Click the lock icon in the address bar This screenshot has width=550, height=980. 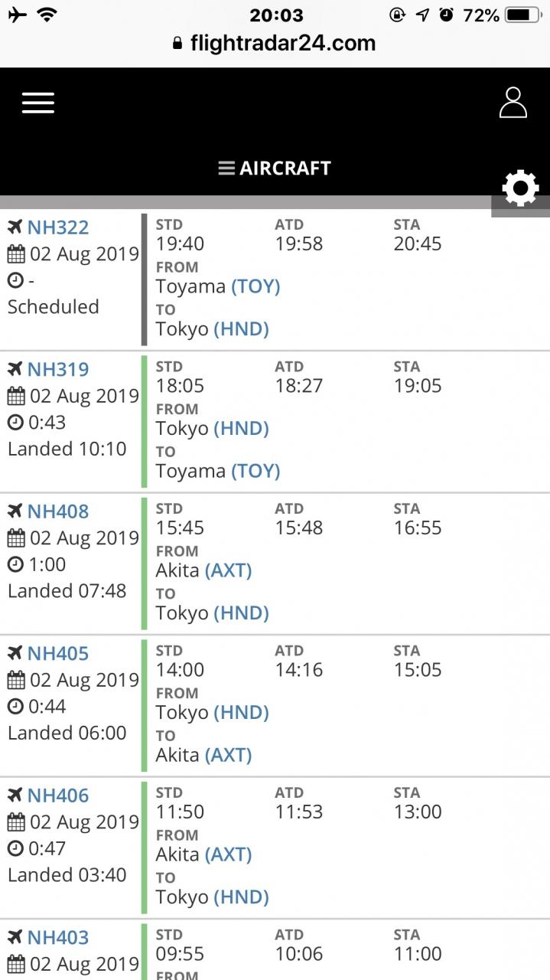[179, 43]
